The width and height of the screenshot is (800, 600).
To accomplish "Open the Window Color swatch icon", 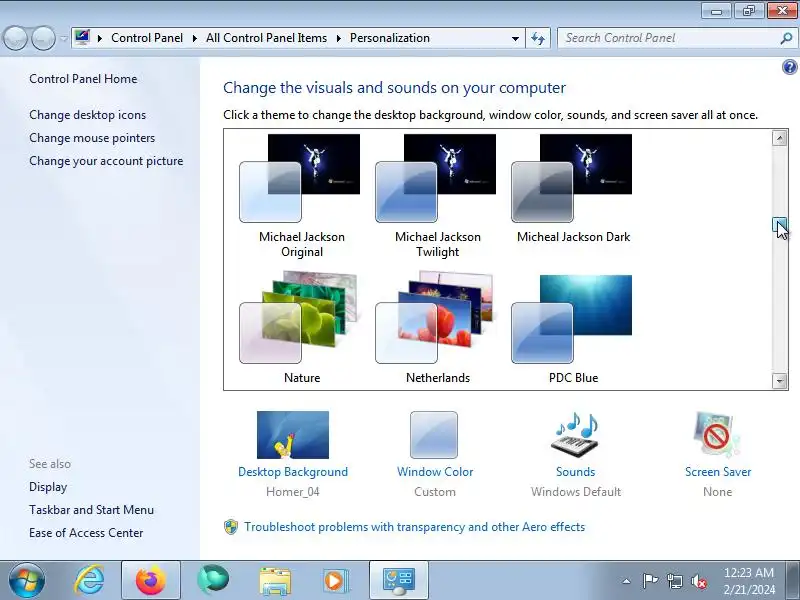I will [434, 435].
